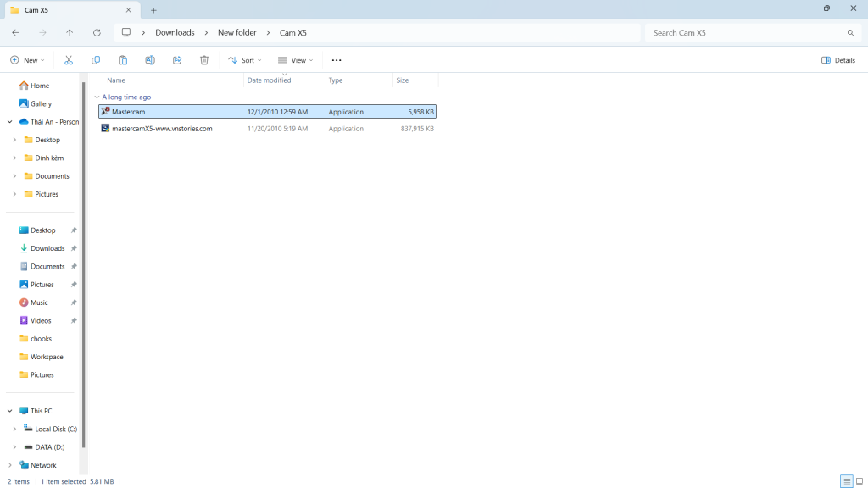Go back with the left arrow
The height and width of the screenshot is (488, 868).
point(15,33)
